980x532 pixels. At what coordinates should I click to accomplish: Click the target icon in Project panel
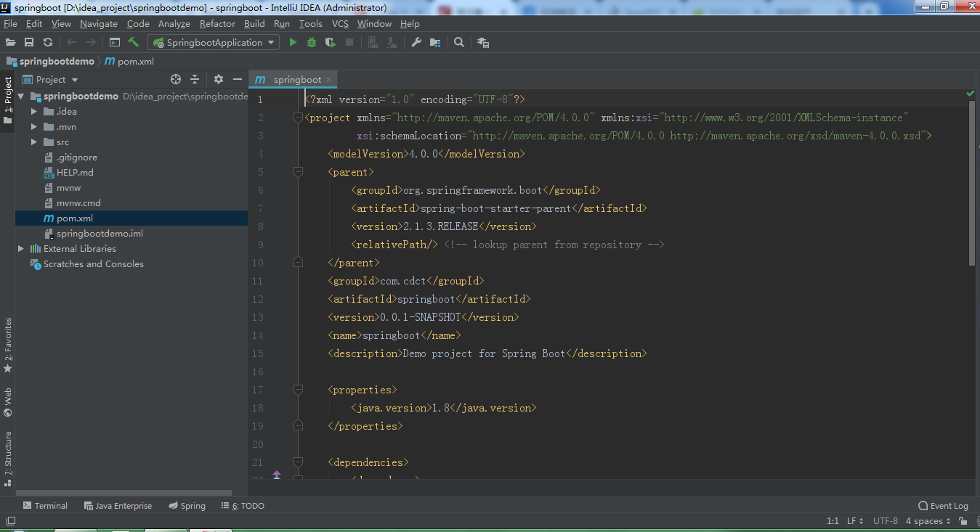pos(176,79)
